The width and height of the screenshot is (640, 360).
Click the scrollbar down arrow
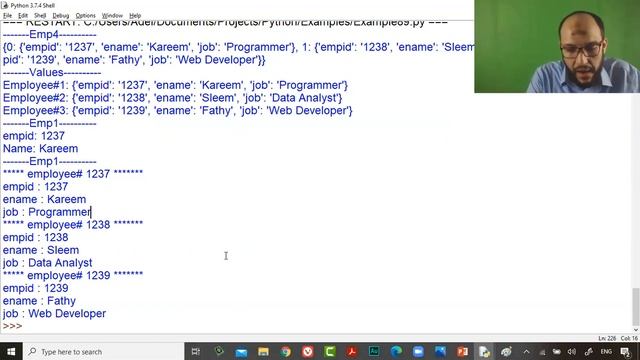pyautogui.click(x=636, y=329)
